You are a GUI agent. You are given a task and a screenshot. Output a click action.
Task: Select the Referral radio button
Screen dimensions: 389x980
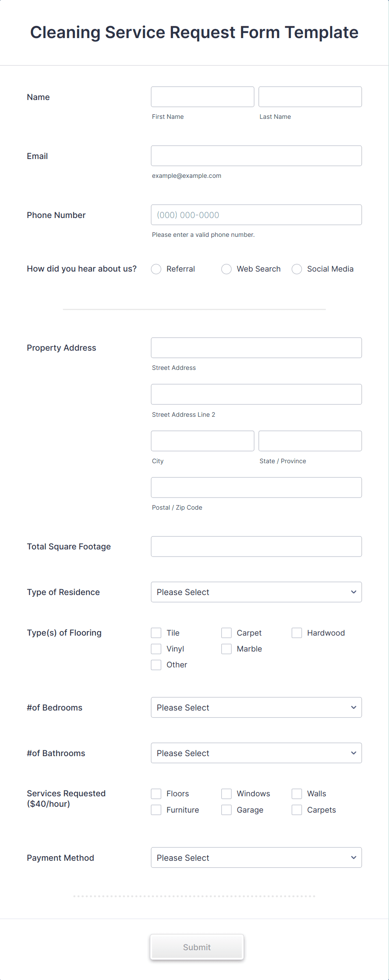(x=156, y=269)
